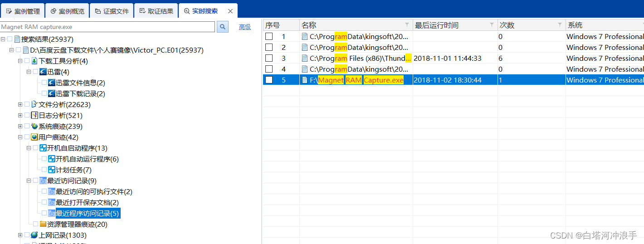The width and height of the screenshot is (644, 244).
Task: Click the globe icon of 上网记录(1303)
Action: coord(34,235)
